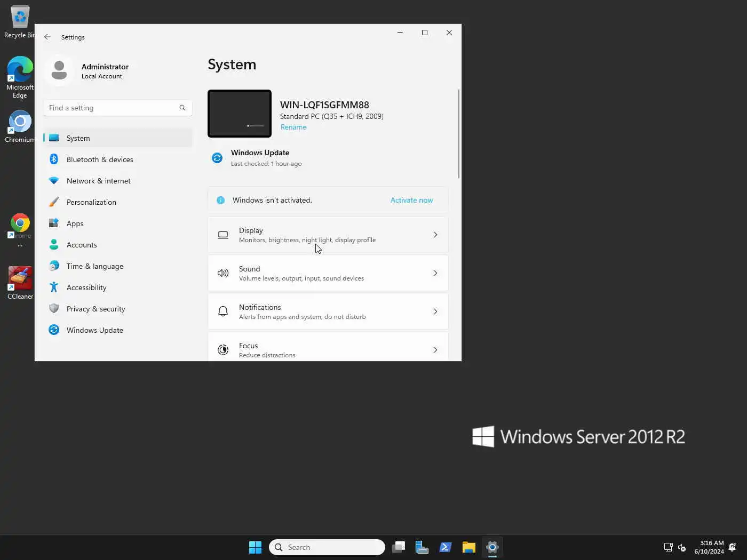The image size is (747, 560).
Task: Click the Notifications row title
Action: pos(260,307)
